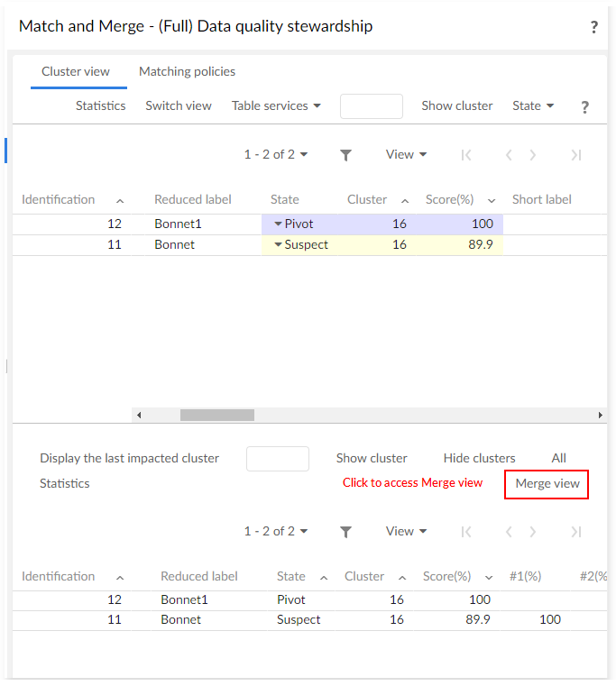616x686 pixels.
Task: Open the upper View dropdown menu
Action: click(x=406, y=154)
